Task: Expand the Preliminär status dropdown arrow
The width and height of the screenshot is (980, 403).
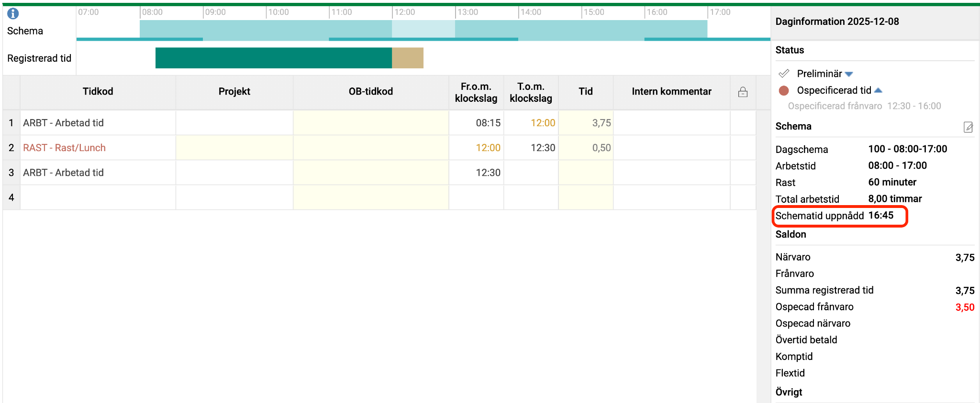Action: (849, 74)
